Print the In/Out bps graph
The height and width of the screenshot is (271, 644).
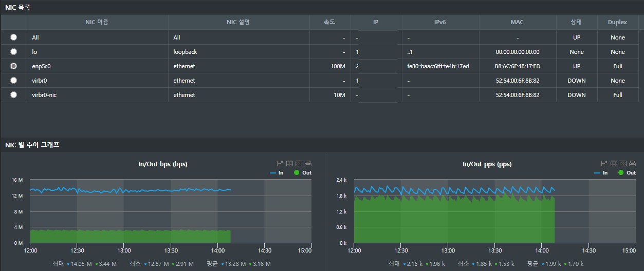pos(308,163)
